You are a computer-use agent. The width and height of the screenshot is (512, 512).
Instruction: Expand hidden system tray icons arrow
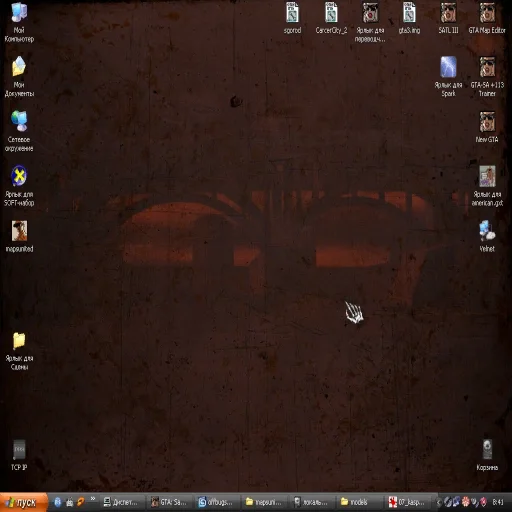tap(439, 502)
